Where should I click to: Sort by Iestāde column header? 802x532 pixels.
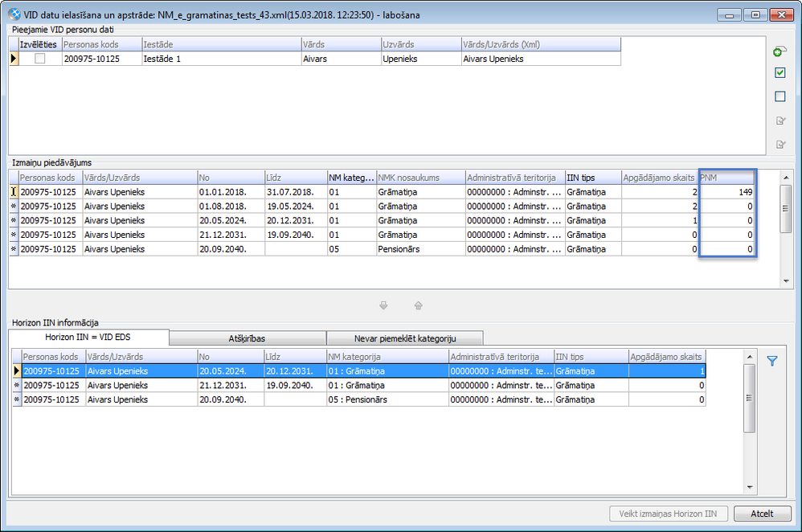coord(222,44)
